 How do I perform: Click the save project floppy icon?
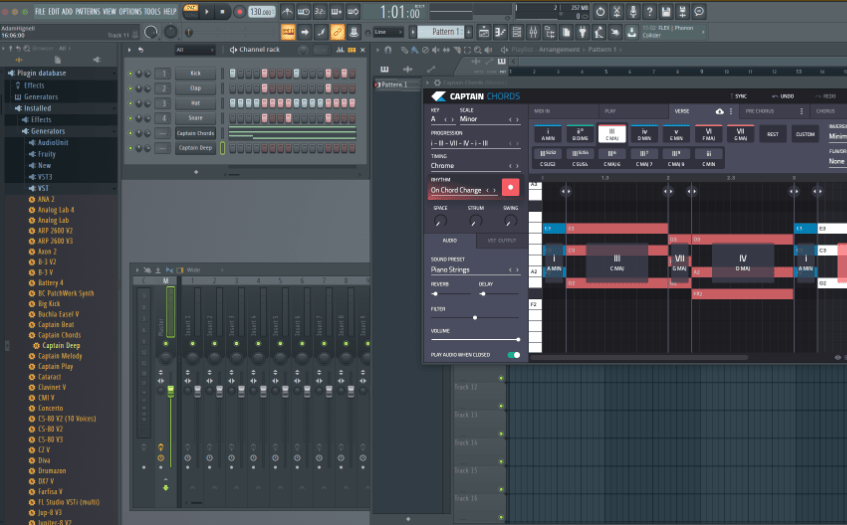[x=666, y=11]
